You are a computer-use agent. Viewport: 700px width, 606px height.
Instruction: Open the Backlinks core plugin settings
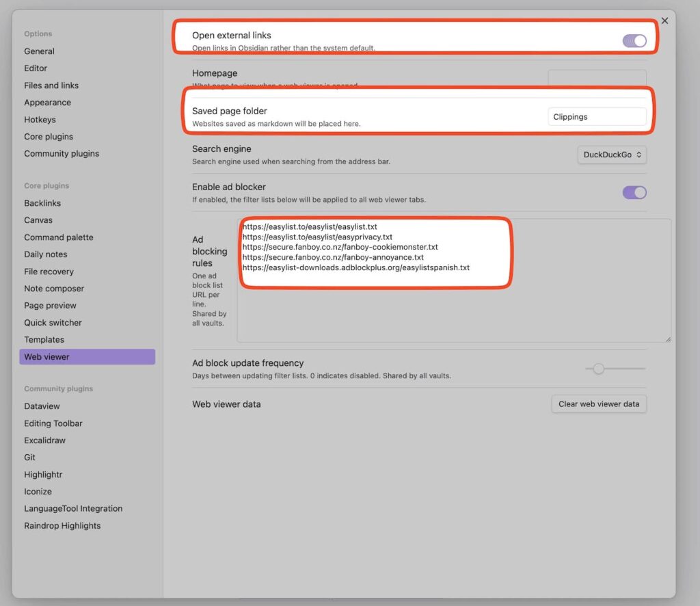click(43, 202)
